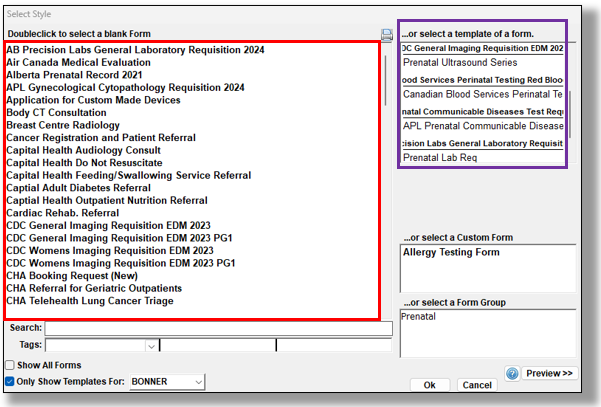Click the rightmost Tags text field
The width and height of the screenshot is (601, 407).
(334, 345)
